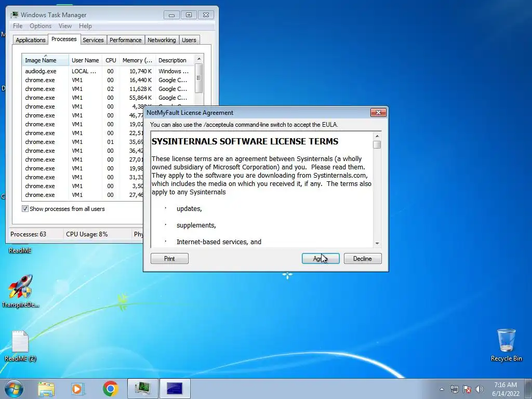This screenshot has height=399, width=532.
Task: Open Action Center flag tray icon
Action: [x=467, y=389]
